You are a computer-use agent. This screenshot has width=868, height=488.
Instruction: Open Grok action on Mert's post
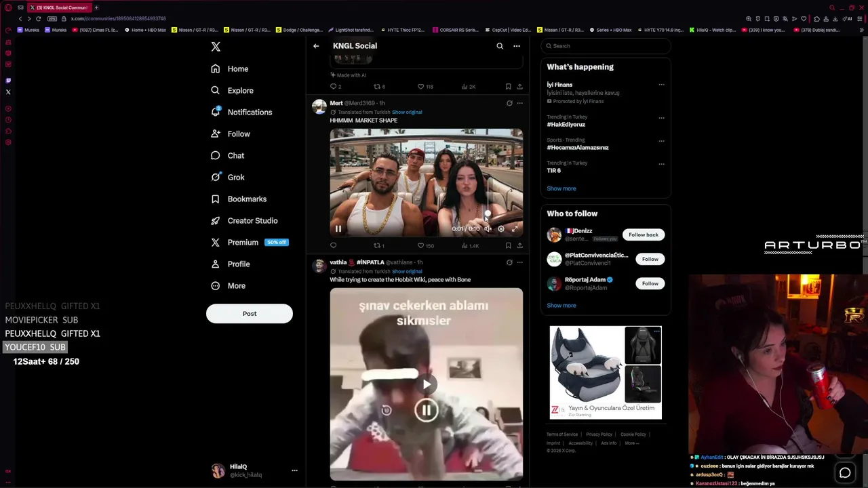pyautogui.click(x=509, y=103)
